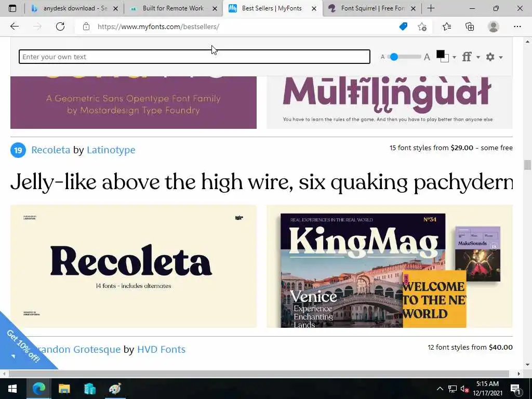Open the blue server app on taskbar
Image resolution: width=532 pixels, height=399 pixels.
(x=89, y=389)
